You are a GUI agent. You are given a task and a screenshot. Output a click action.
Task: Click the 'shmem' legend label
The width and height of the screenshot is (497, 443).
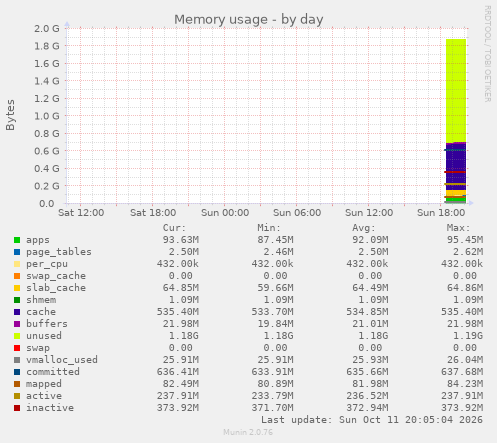click(x=41, y=300)
